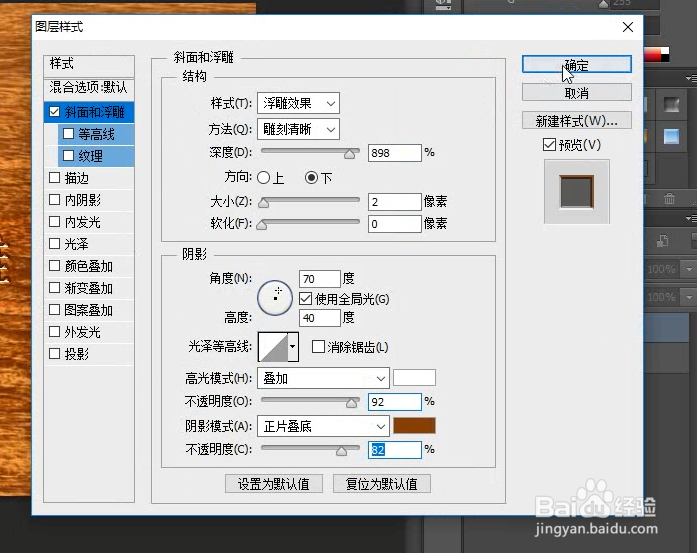Enable the 颜色叠加 checkbox
Image resolution: width=697 pixels, height=553 pixels.
[54, 265]
